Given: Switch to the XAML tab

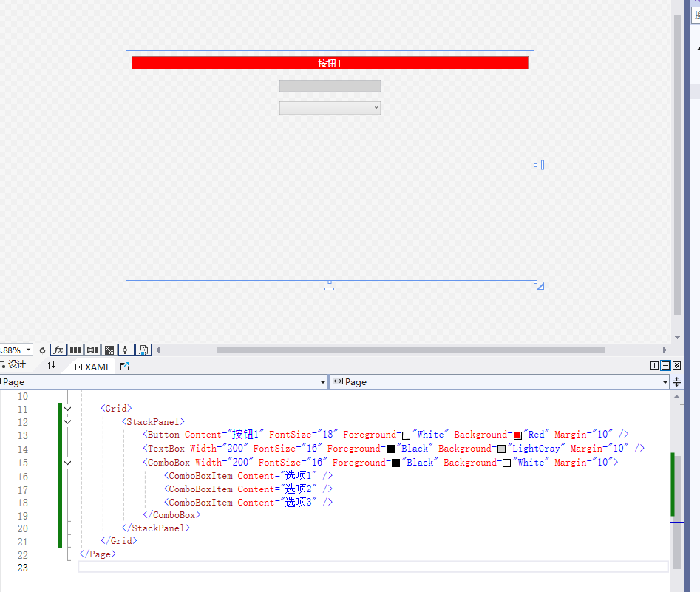Looking at the screenshot, I should click(92, 367).
